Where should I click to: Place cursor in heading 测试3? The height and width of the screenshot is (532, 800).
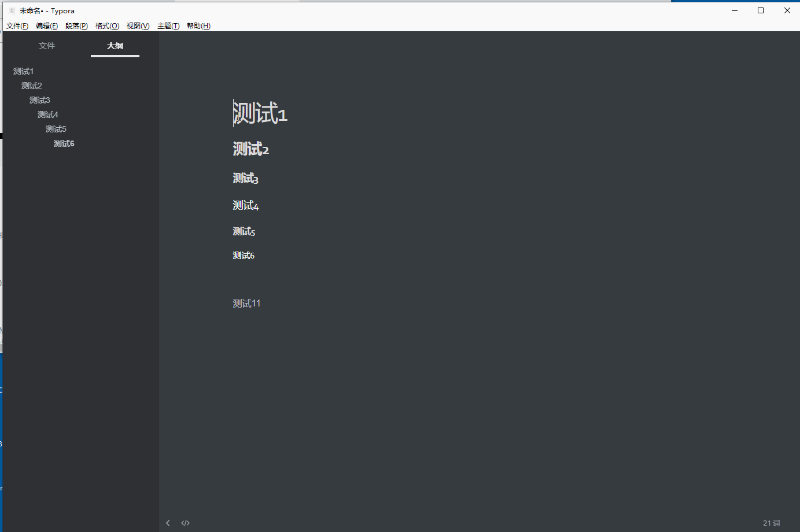pos(246,178)
